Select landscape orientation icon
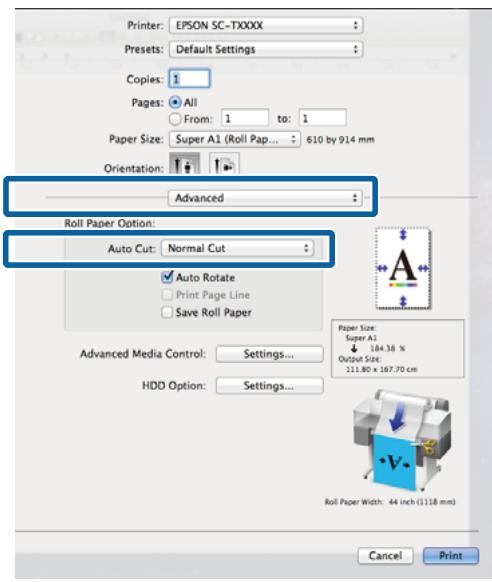 (x=224, y=164)
